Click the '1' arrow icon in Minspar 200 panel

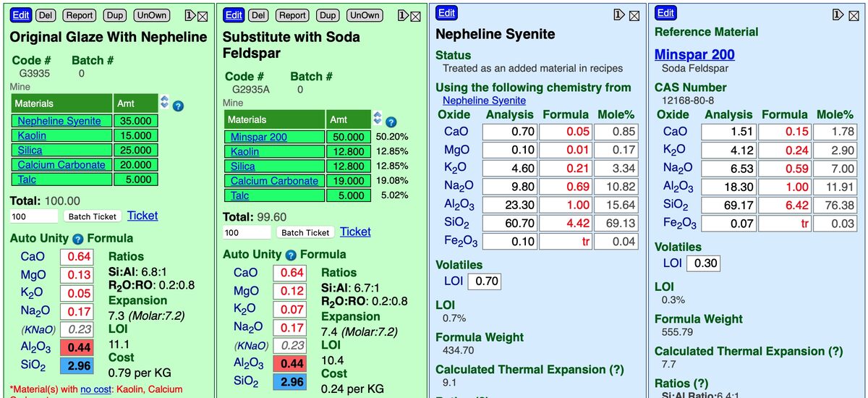(x=836, y=15)
